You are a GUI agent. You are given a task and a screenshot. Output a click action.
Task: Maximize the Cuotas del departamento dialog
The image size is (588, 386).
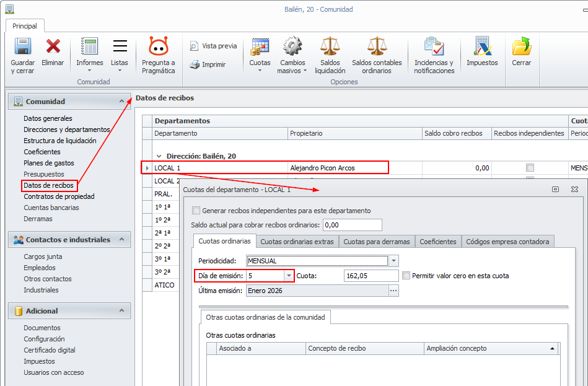pos(555,190)
